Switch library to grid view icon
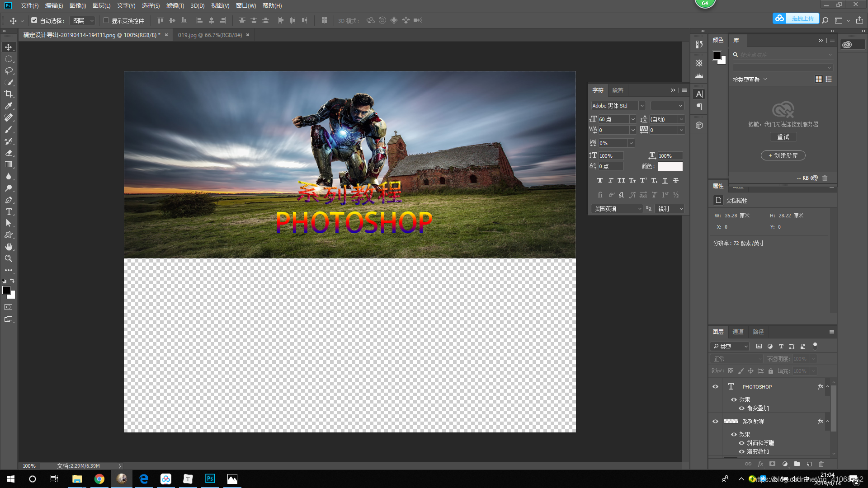 point(819,79)
